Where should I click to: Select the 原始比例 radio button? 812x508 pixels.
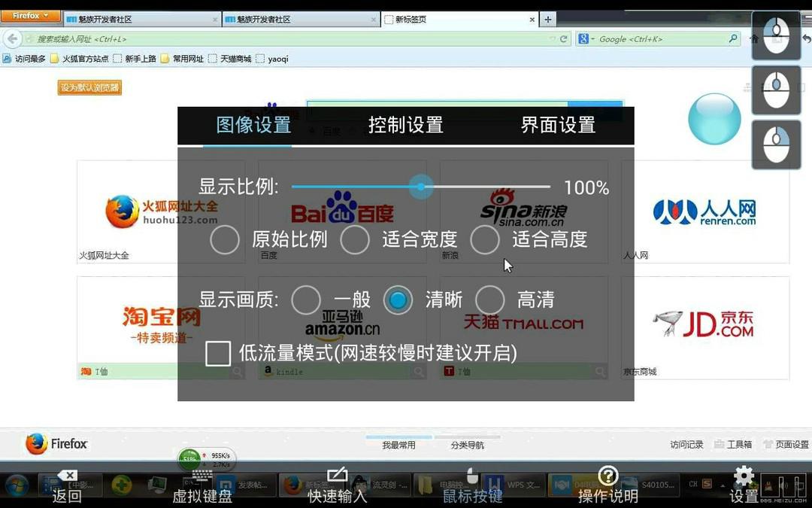point(225,240)
